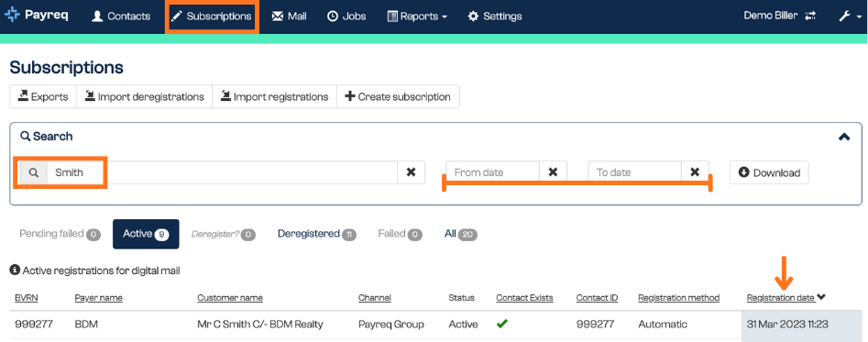Sort by Channel column
The image size is (868, 342).
[x=375, y=298]
